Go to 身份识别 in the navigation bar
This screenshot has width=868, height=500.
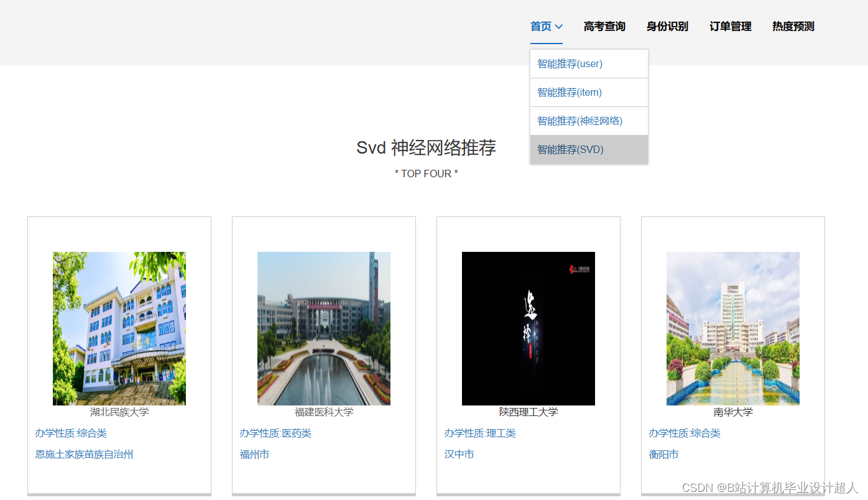(x=667, y=27)
